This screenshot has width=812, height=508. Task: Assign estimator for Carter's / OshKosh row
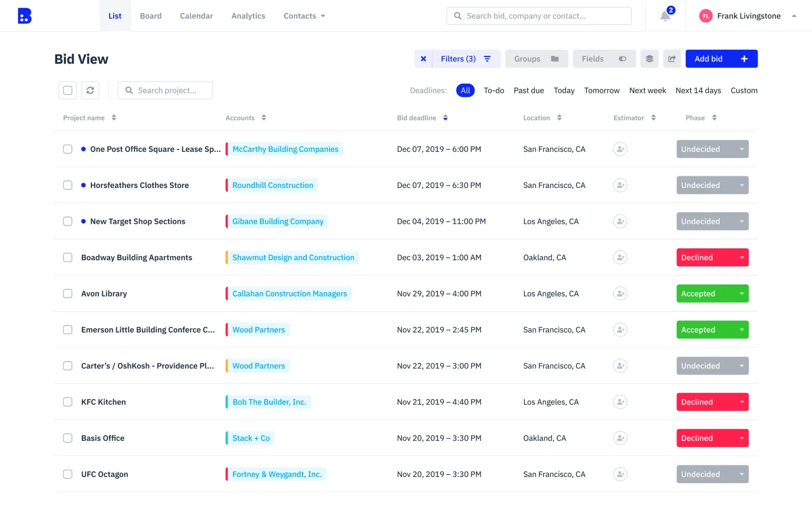click(x=620, y=366)
